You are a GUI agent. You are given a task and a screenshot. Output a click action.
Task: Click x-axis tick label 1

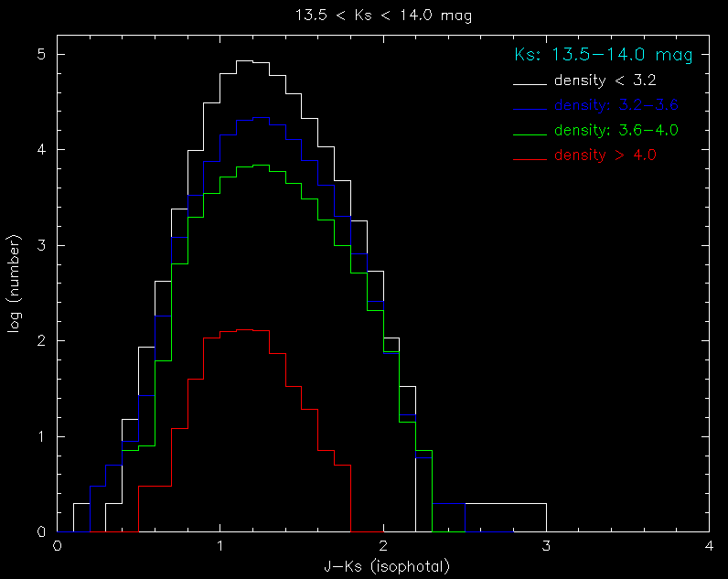[220, 546]
